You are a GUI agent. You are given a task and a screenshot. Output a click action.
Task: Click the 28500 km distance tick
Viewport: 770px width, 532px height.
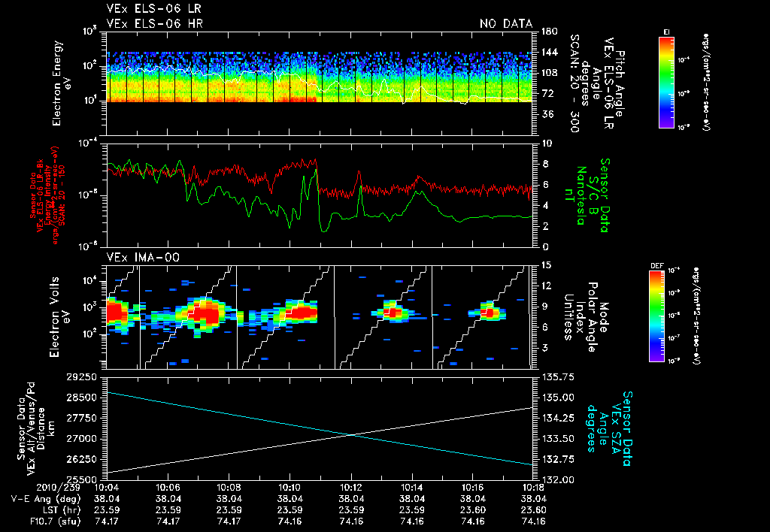81,398
